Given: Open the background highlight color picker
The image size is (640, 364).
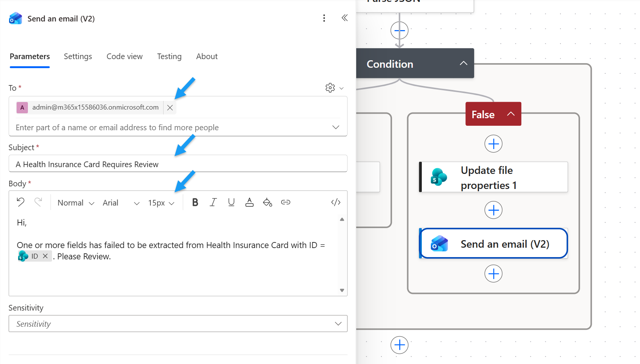Looking at the screenshot, I should click(x=268, y=202).
